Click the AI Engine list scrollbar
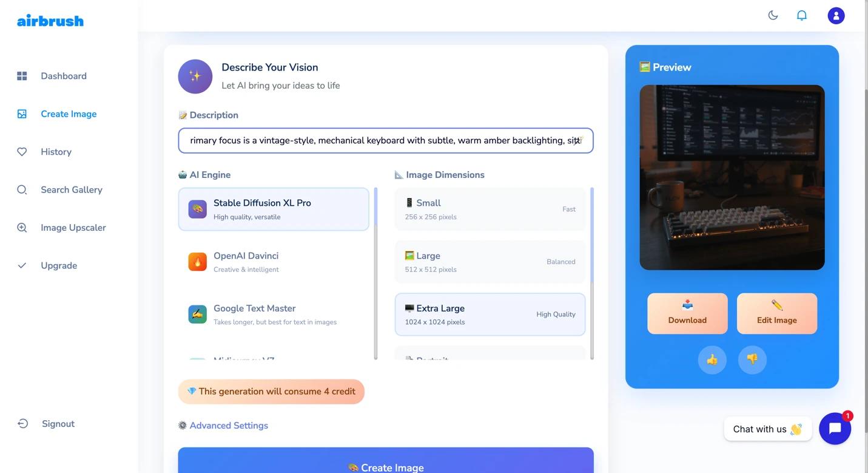868x473 pixels. [376, 273]
